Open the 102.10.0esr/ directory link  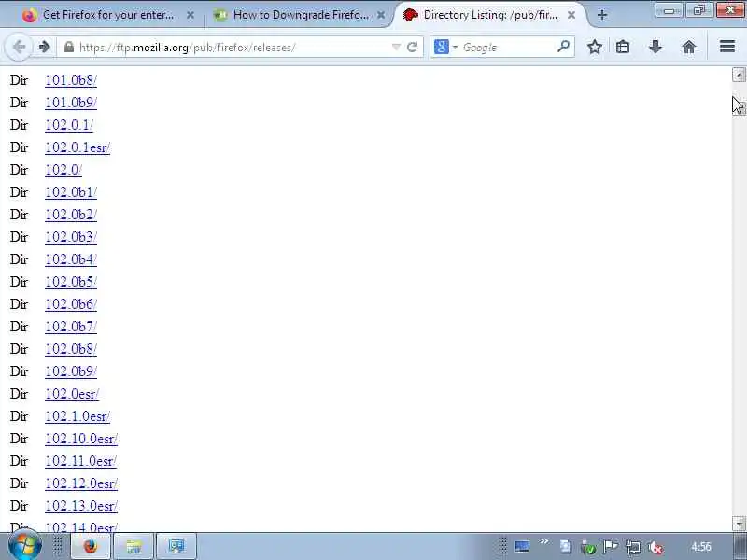(81, 439)
